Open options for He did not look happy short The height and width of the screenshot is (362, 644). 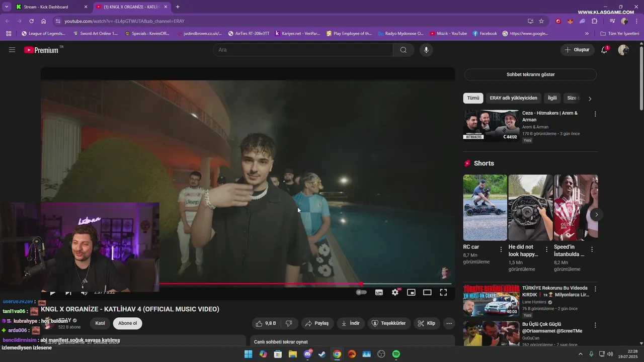(x=546, y=249)
